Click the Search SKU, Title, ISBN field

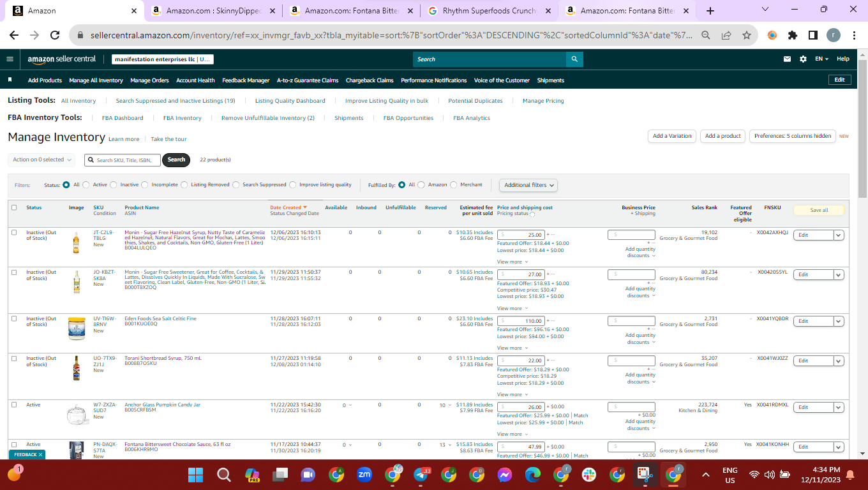(123, 160)
